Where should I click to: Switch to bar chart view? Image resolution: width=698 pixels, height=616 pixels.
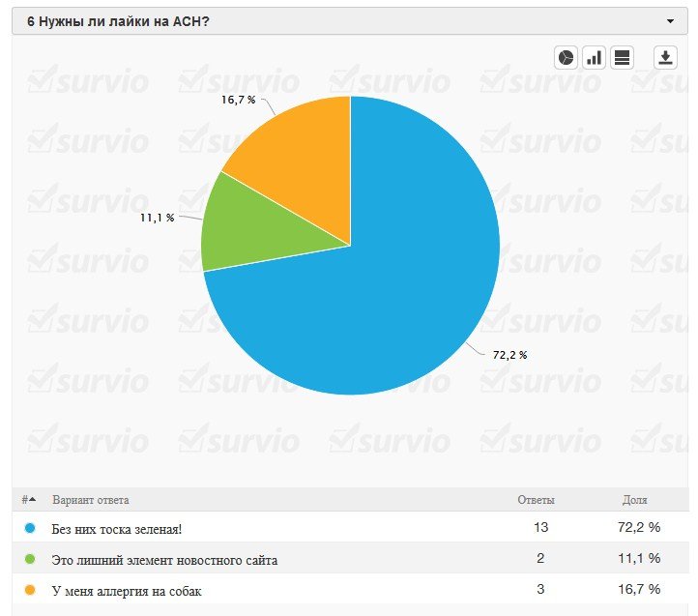tap(594, 57)
